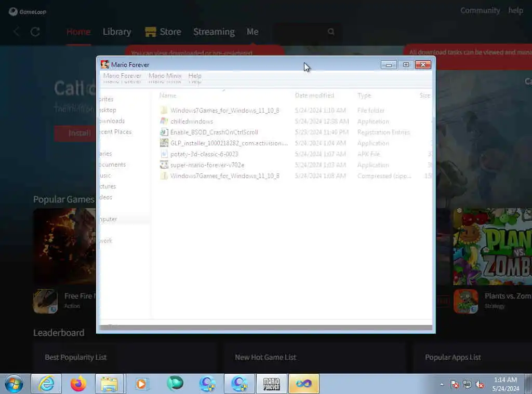Select the potaty-3d-classic-6-0023 APK file
The image size is (532, 394).
[204, 154]
